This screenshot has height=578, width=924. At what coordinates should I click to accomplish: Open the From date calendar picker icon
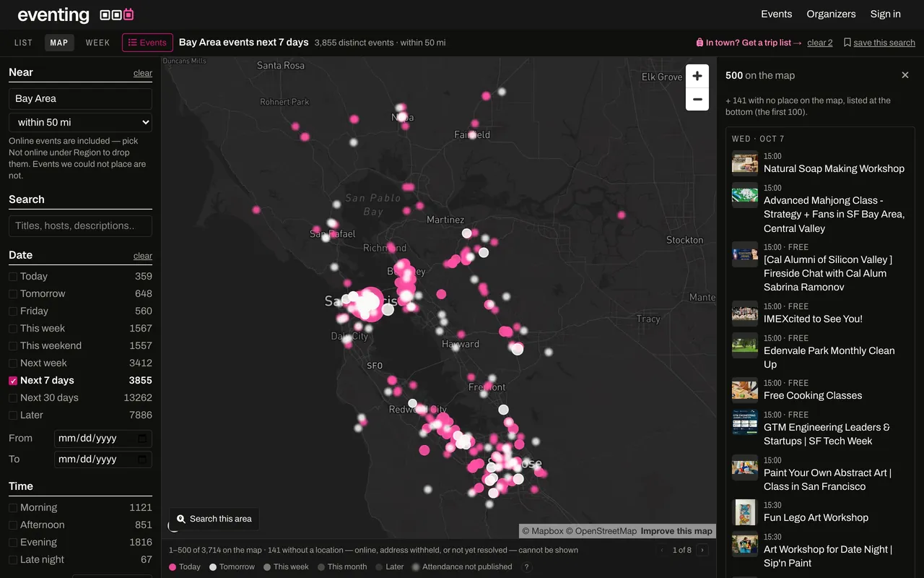(143, 439)
